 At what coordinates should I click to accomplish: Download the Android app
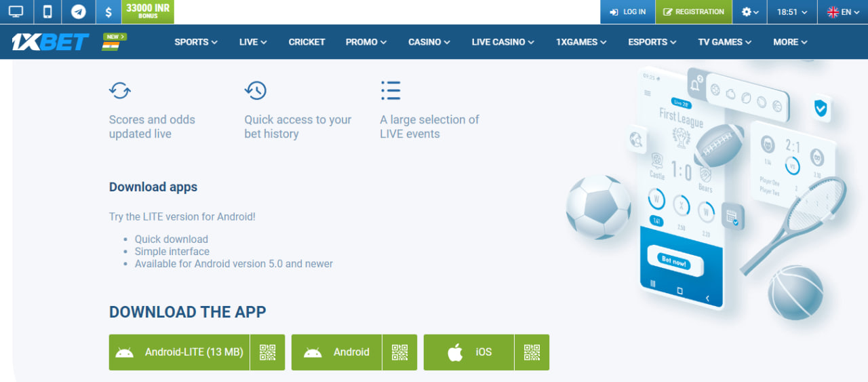(x=336, y=352)
